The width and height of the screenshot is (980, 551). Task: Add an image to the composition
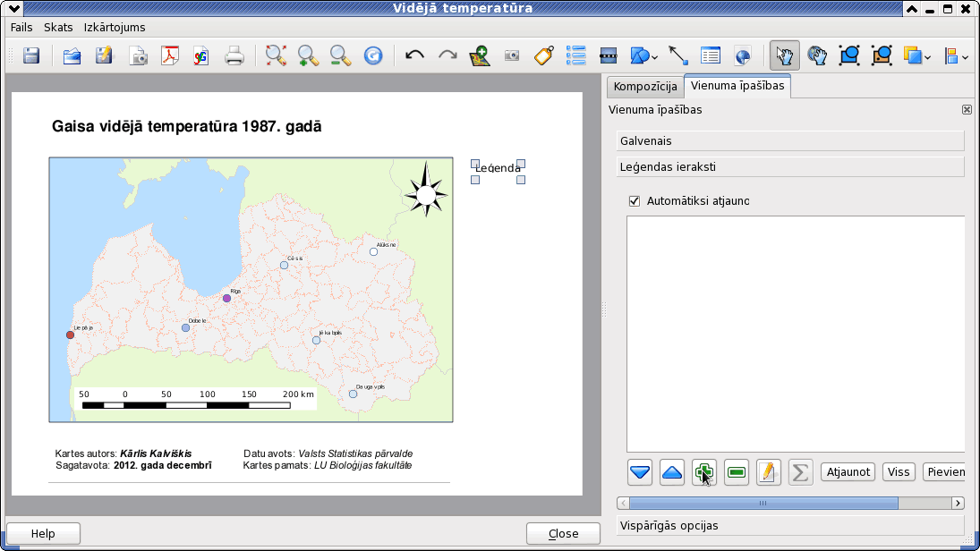(512, 55)
